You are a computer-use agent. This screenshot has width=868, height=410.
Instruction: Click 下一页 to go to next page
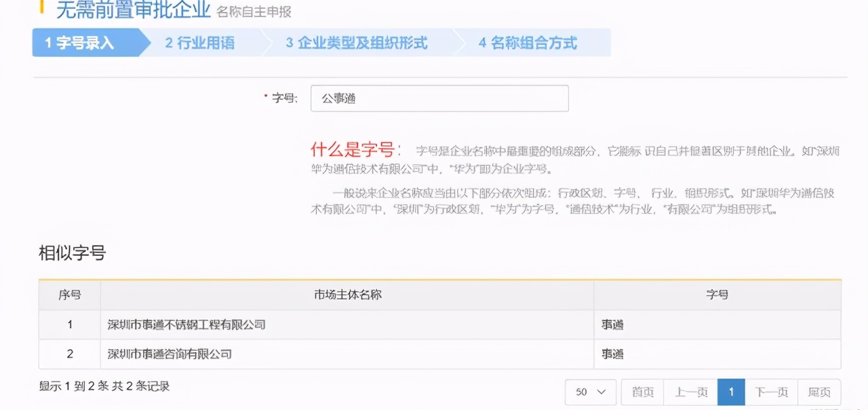(x=772, y=392)
